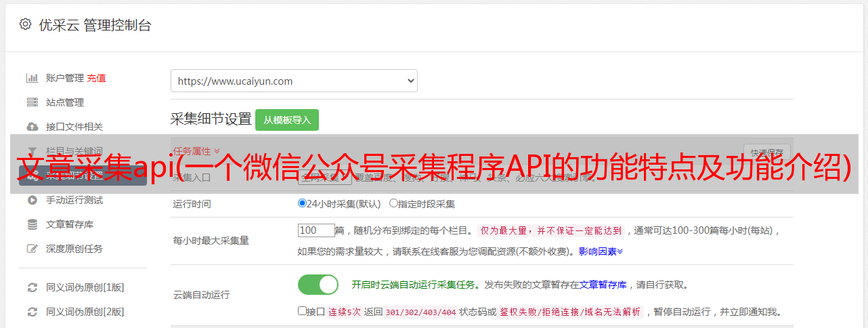Click the edit icon for 深度原创任务

point(32,249)
